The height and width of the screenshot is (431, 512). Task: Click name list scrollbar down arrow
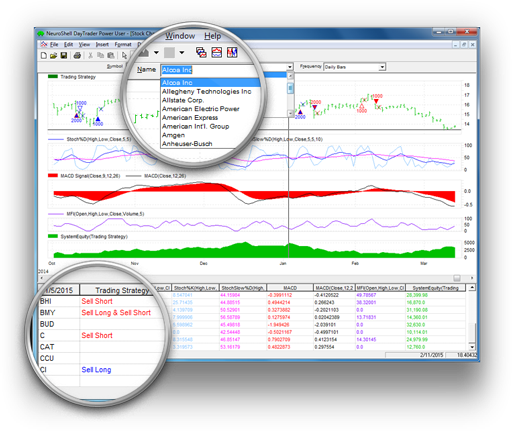(290, 113)
